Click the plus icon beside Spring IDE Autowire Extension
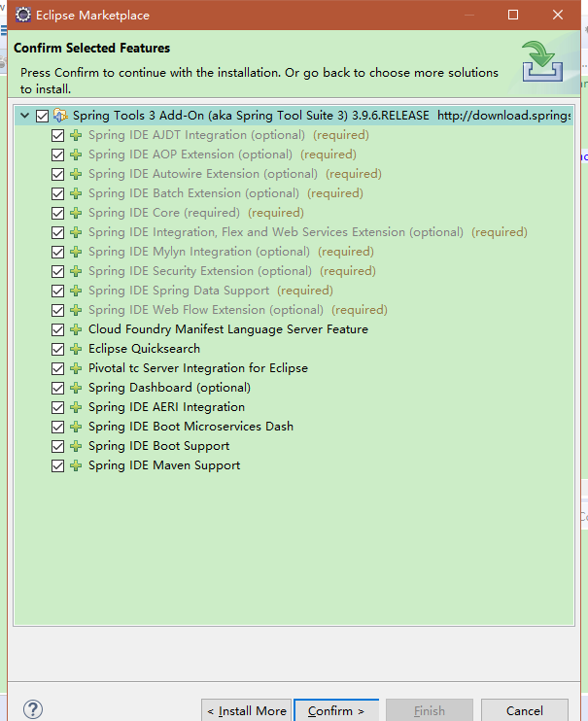Image resolution: width=588 pixels, height=721 pixels. 76,174
